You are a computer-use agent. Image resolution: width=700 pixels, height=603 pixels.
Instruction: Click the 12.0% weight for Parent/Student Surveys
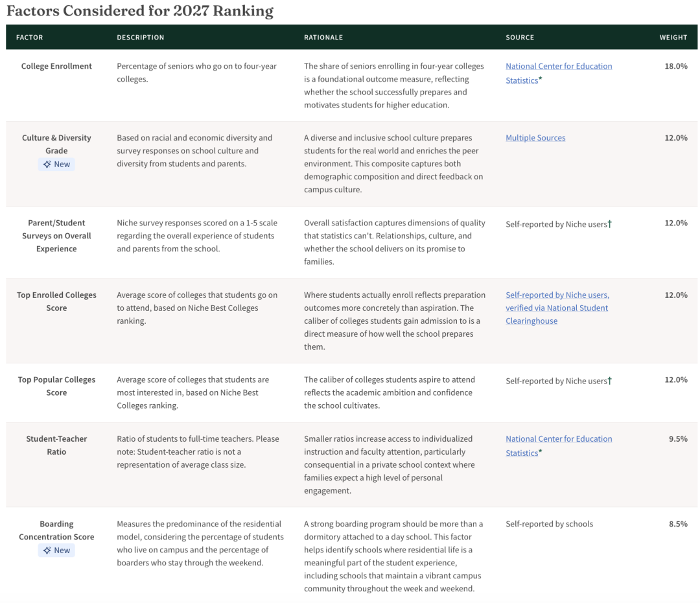(676, 223)
